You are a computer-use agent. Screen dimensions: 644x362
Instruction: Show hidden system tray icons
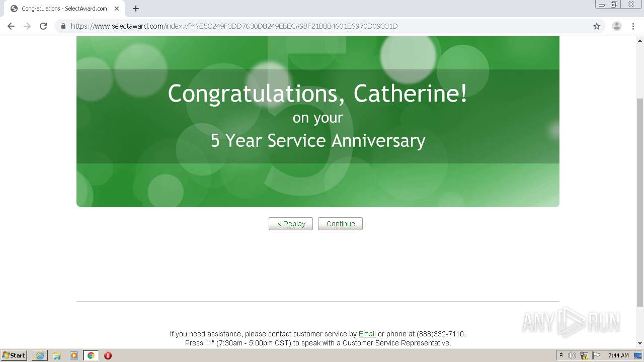(x=561, y=355)
